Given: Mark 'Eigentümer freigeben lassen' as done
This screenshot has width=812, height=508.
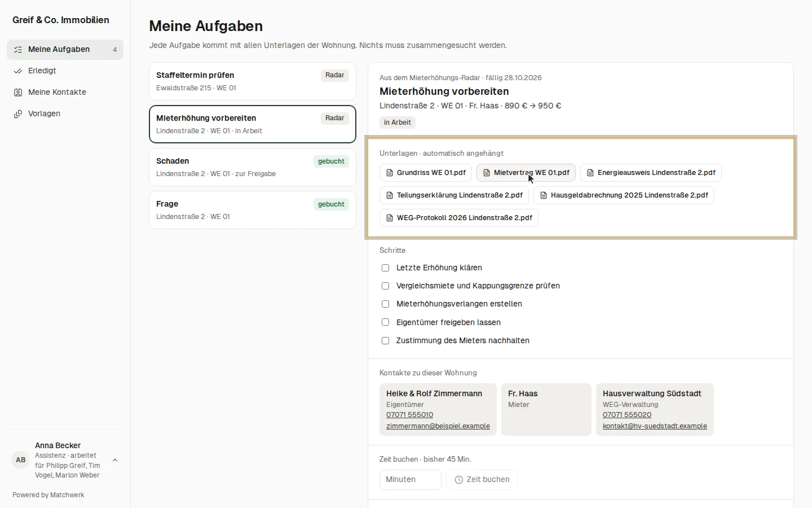Looking at the screenshot, I should 386,322.
